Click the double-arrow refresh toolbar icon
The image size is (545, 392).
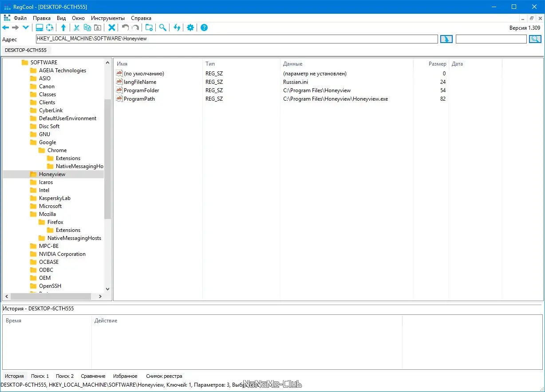coord(177,27)
